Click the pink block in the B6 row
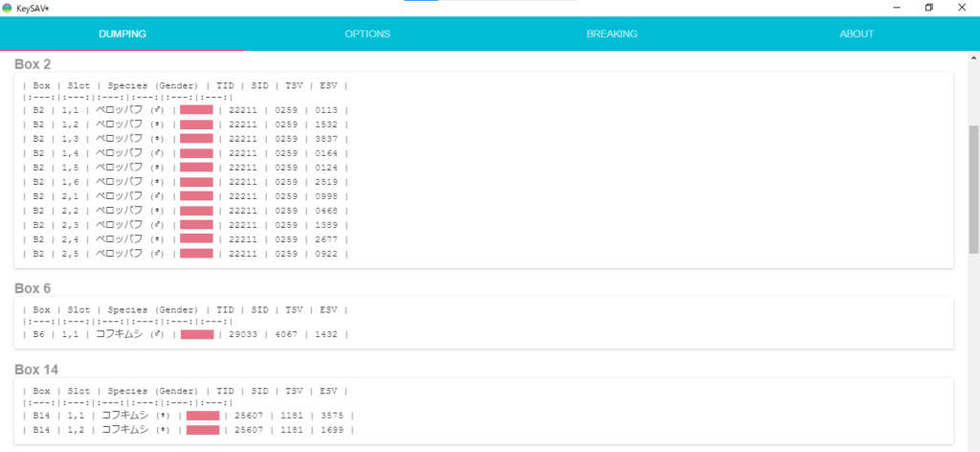The width and height of the screenshot is (980, 452). point(196,334)
